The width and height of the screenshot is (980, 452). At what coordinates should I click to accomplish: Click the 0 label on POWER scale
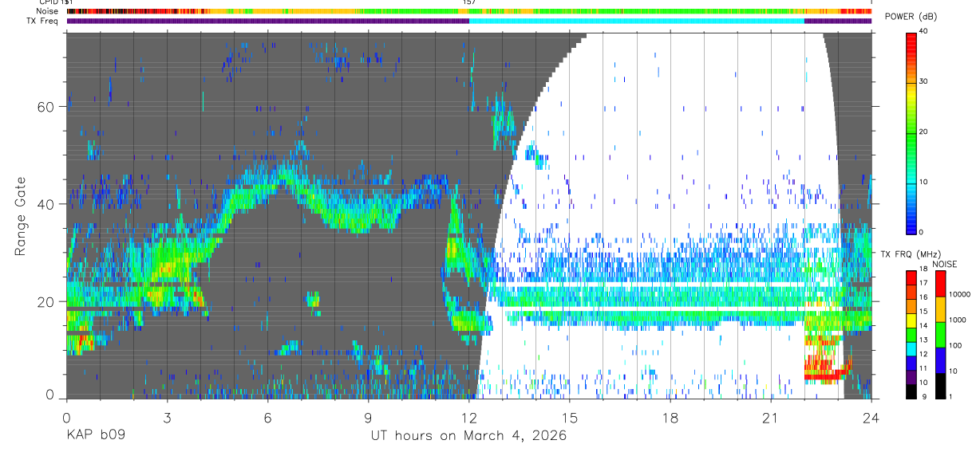click(921, 232)
